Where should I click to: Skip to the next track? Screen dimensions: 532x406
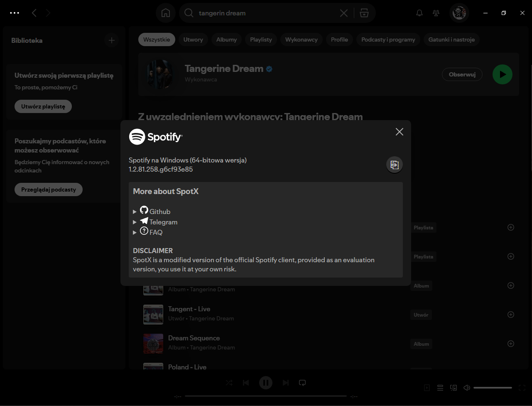[286, 383]
